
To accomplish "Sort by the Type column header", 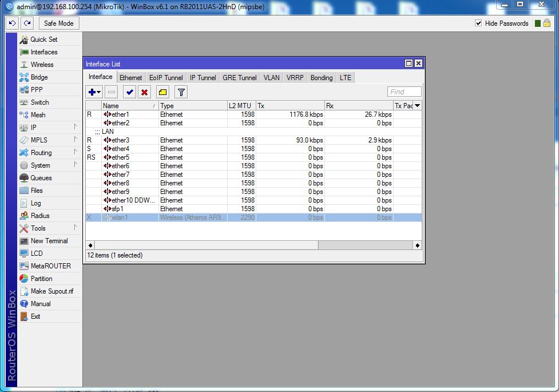I will tap(193, 105).
